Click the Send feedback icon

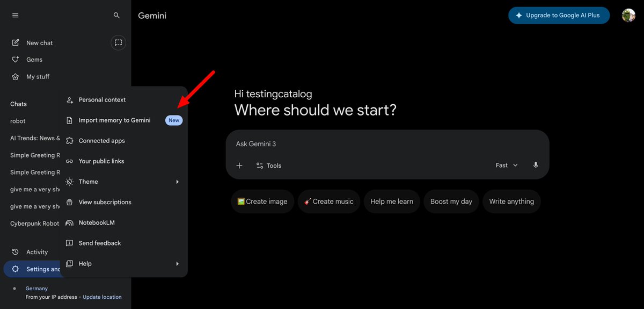click(x=69, y=243)
